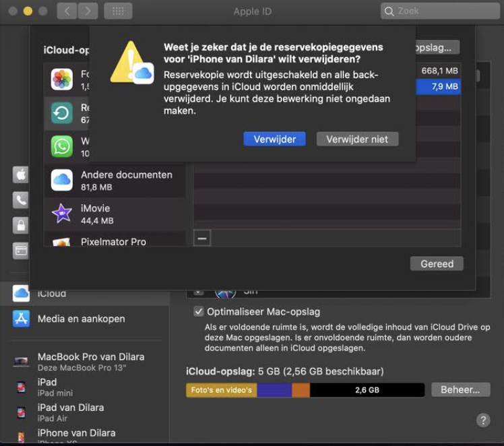Select the 668,1 MB backup row
The width and height of the screenshot is (504, 446).
tap(438, 71)
